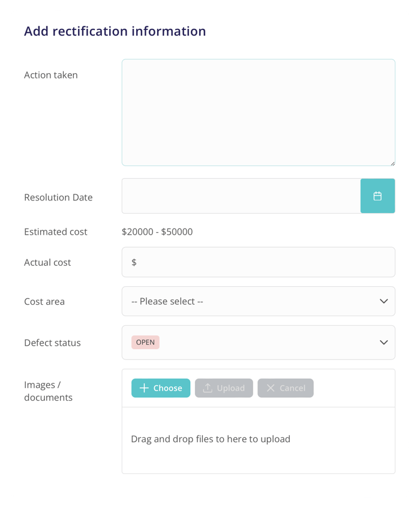Click the Estimated cost range text
420x507 pixels.
[156, 232]
